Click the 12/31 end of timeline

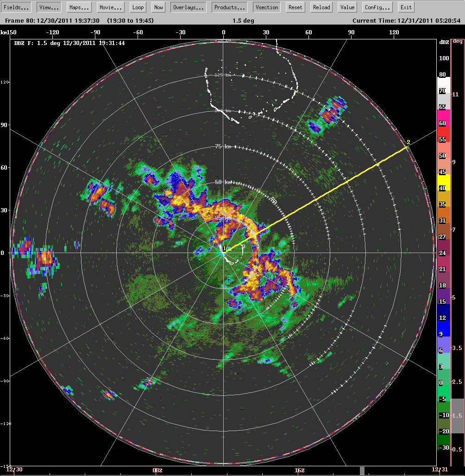tap(440, 470)
